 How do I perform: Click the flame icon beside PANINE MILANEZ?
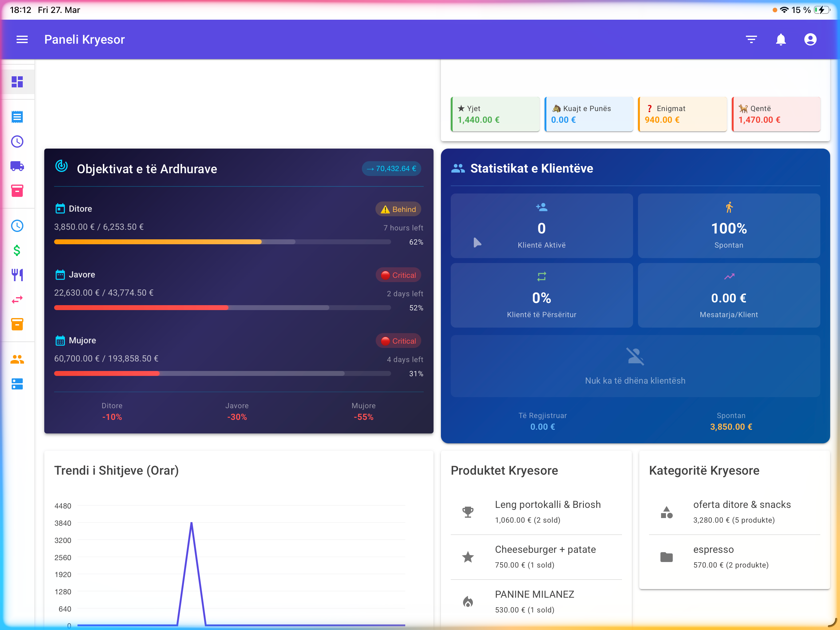468,601
